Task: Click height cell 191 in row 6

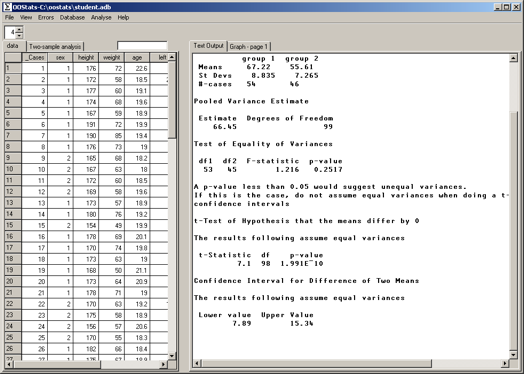Action: [86, 124]
